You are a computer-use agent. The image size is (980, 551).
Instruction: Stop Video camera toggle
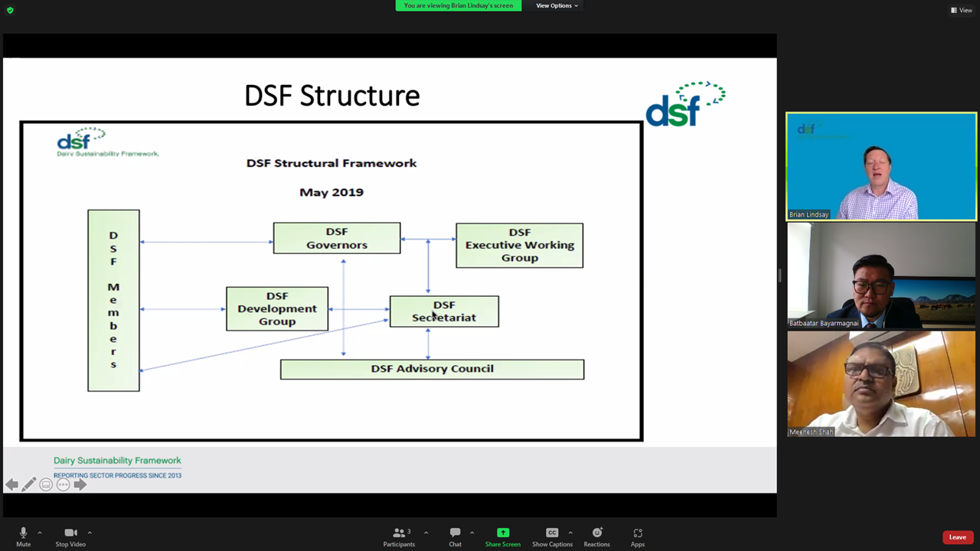click(x=70, y=536)
